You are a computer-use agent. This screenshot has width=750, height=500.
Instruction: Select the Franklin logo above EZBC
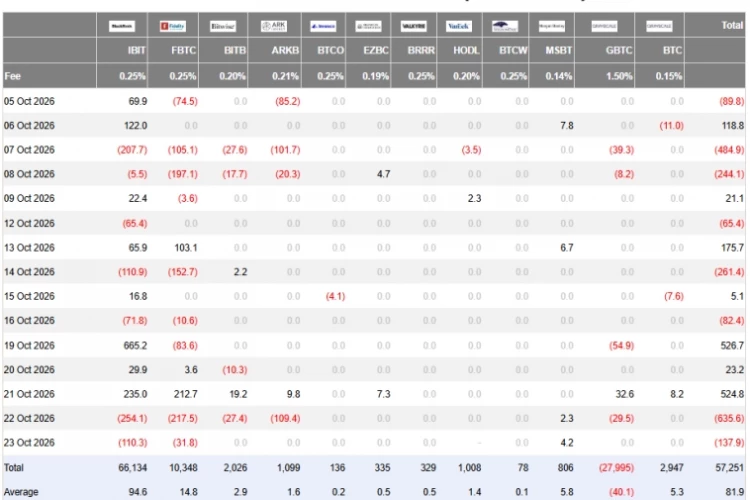pyautogui.click(x=368, y=26)
